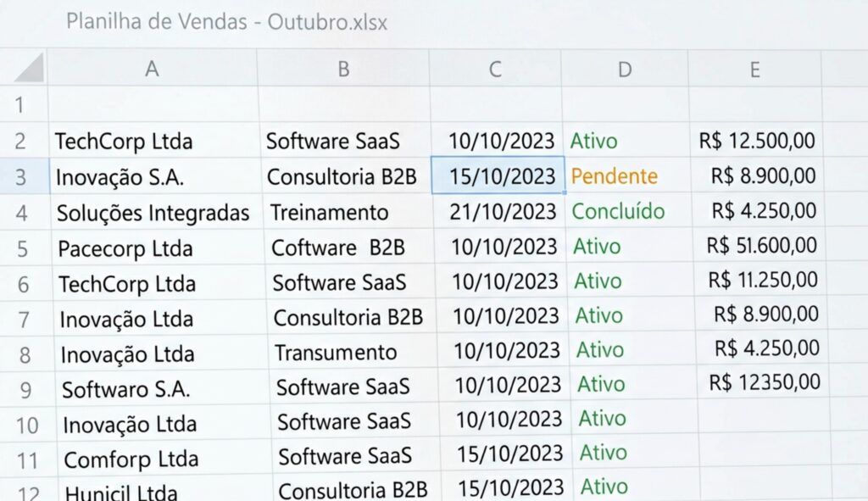Select column A header
This screenshot has width=868, height=501.
(x=153, y=70)
